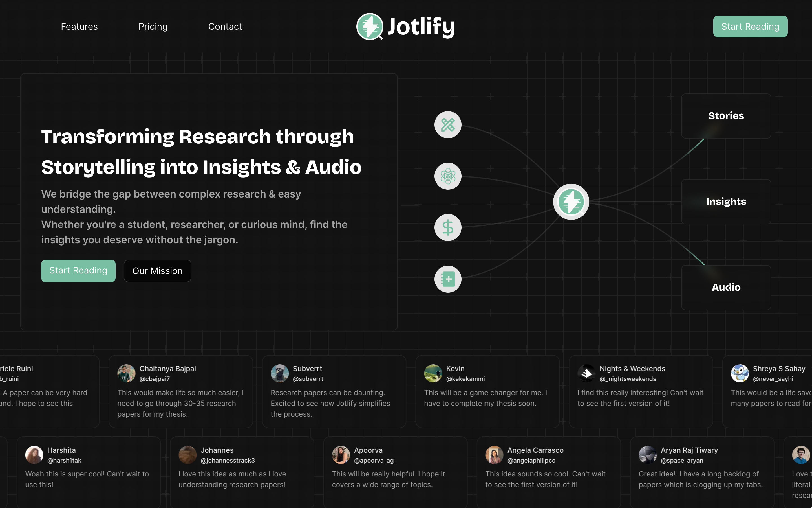Click the name Chaitanya Bajpai
Screen dimensions: 812x508
(x=168, y=369)
